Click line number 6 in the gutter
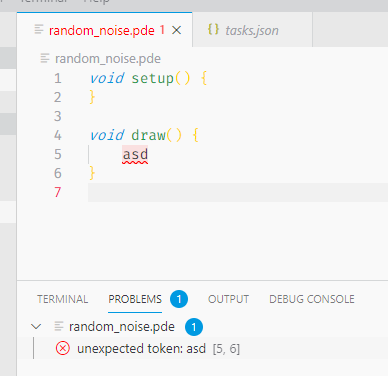This screenshot has width=388, height=376. [x=58, y=173]
